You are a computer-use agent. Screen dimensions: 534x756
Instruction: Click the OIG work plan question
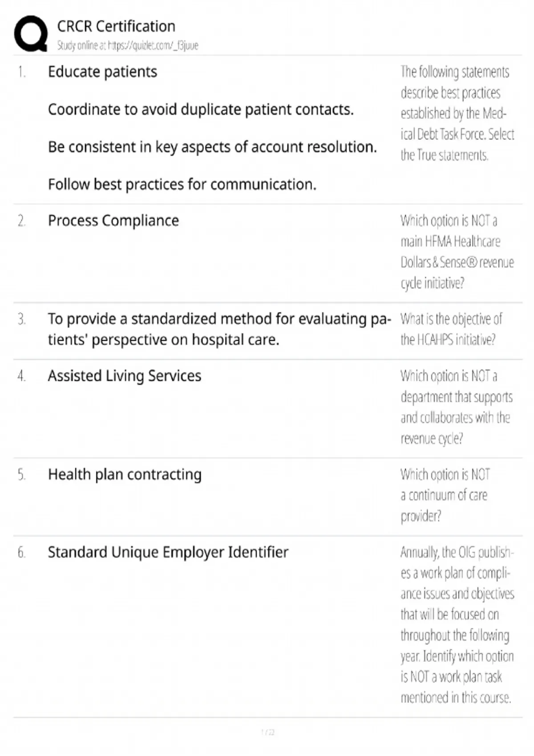(x=457, y=625)
